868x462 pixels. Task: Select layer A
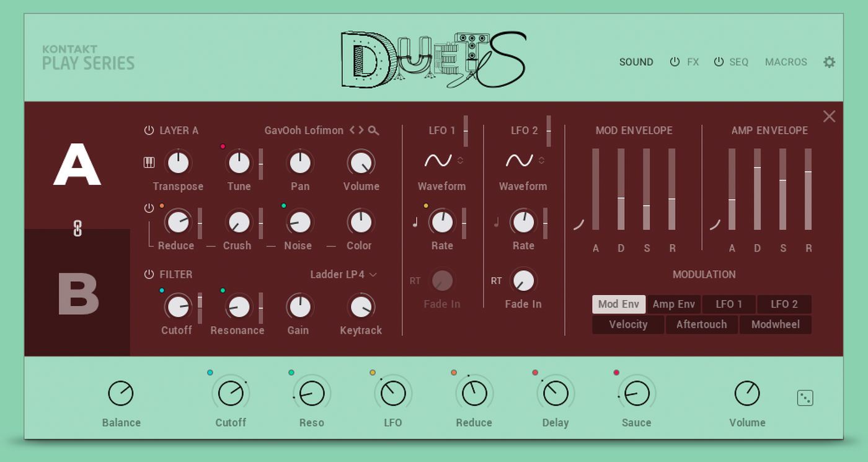(77, 165)
